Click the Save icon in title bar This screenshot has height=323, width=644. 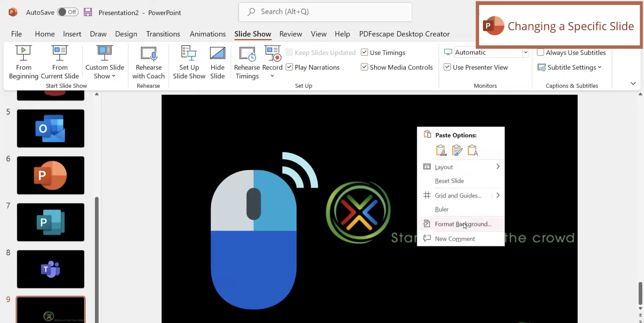click(x=88, y=12)
